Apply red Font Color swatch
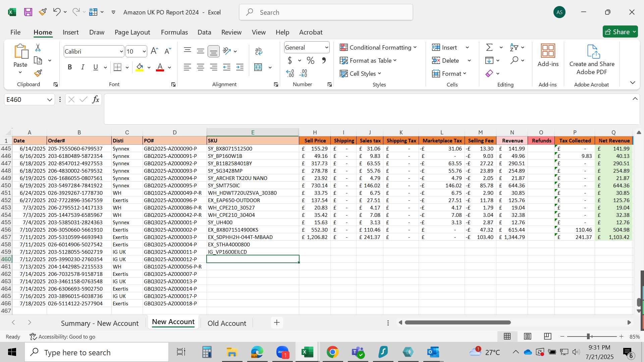Screen dimensions: 644x362 [160, 67]
